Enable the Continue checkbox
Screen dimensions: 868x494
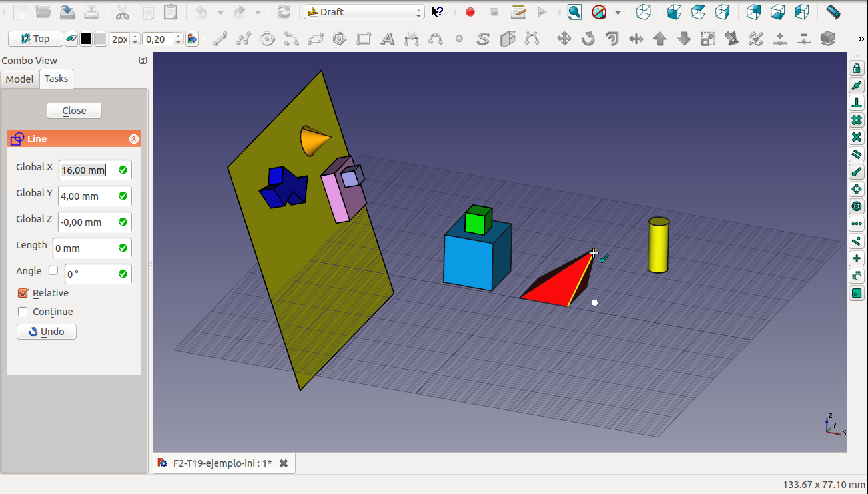[x=23, y=312]
